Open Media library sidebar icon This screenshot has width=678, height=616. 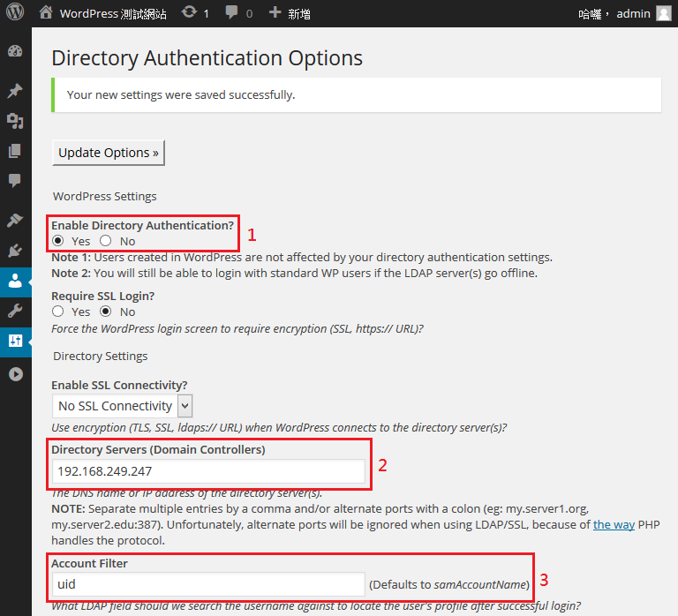point(15,121)
